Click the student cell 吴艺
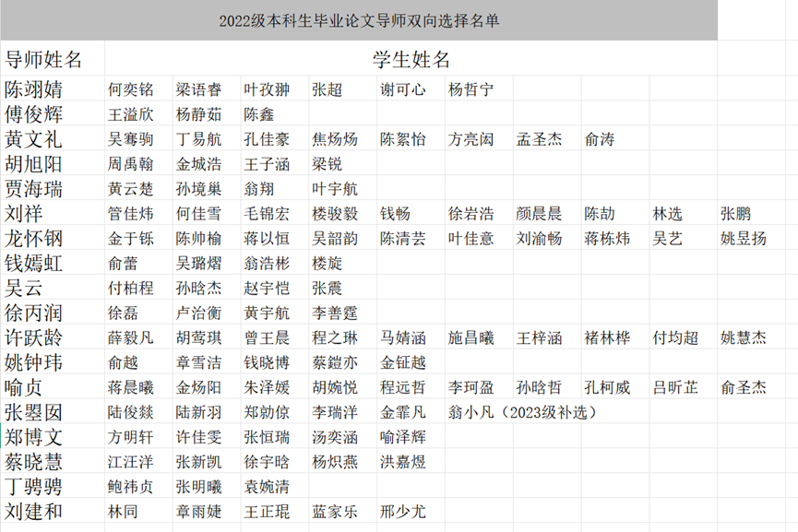This screenshot has height=532, width=798. pyautogui.click(x=667, y=239)
